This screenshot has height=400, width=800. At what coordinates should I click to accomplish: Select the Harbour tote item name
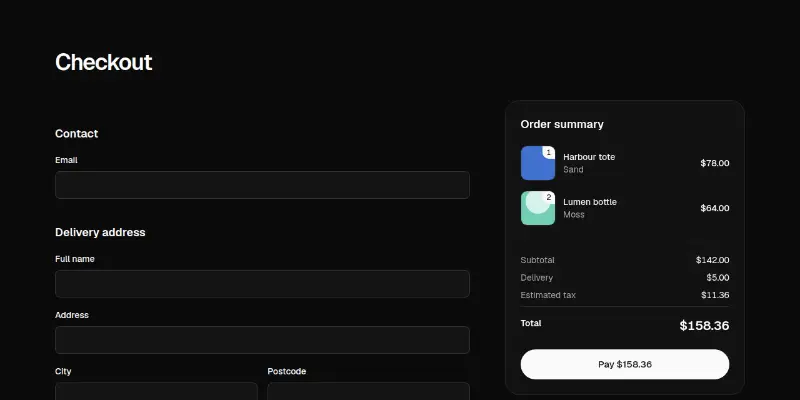(589, 157)
